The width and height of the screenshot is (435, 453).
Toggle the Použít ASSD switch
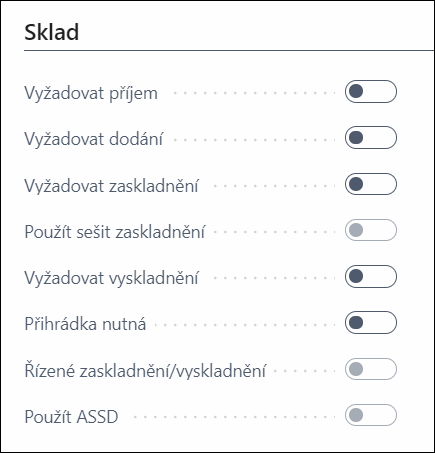click(x=371, y=415)
